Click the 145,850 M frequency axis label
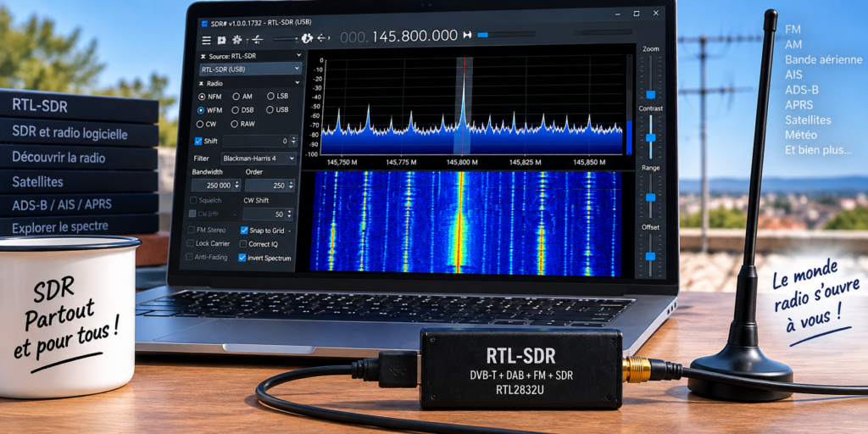The height and width of the screenshot is (434, 868). click(x=589, y=162)
